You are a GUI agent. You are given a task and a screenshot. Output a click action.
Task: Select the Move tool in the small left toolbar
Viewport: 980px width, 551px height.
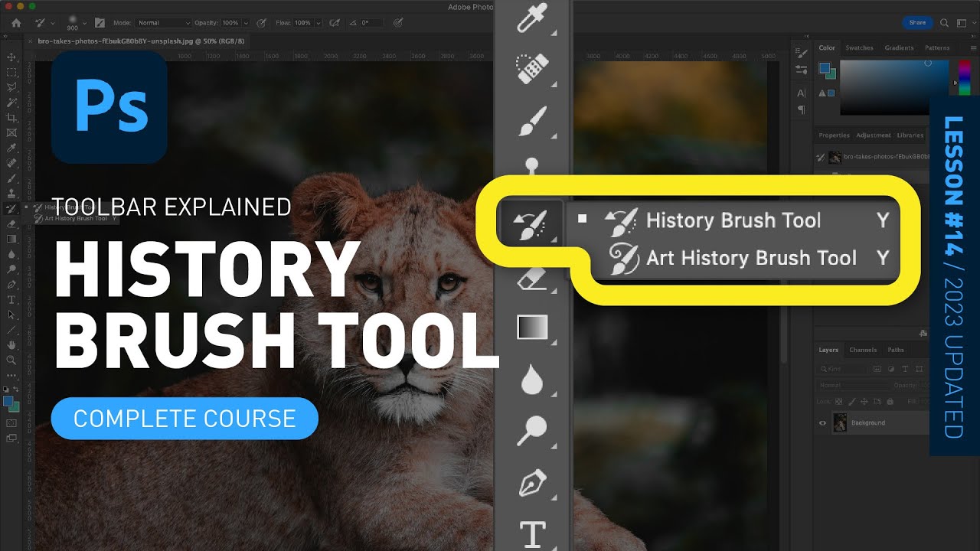pyautogui.click(x=11, y=57)
